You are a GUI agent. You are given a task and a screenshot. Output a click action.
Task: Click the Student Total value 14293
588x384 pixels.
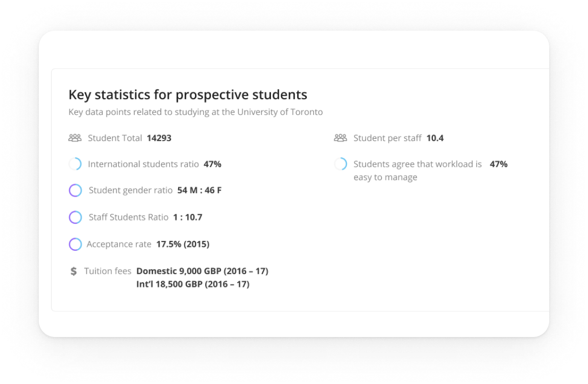pos(159,138)
